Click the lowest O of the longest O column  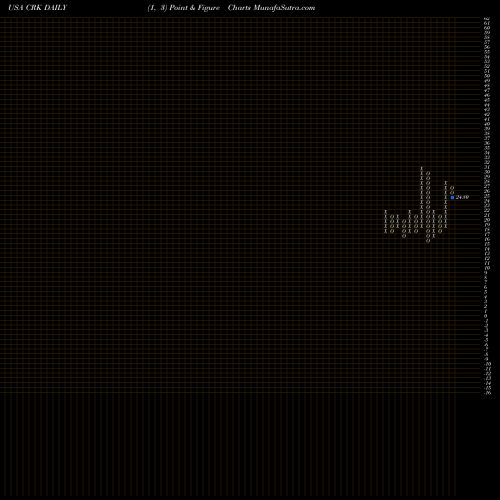click(428, 241)
